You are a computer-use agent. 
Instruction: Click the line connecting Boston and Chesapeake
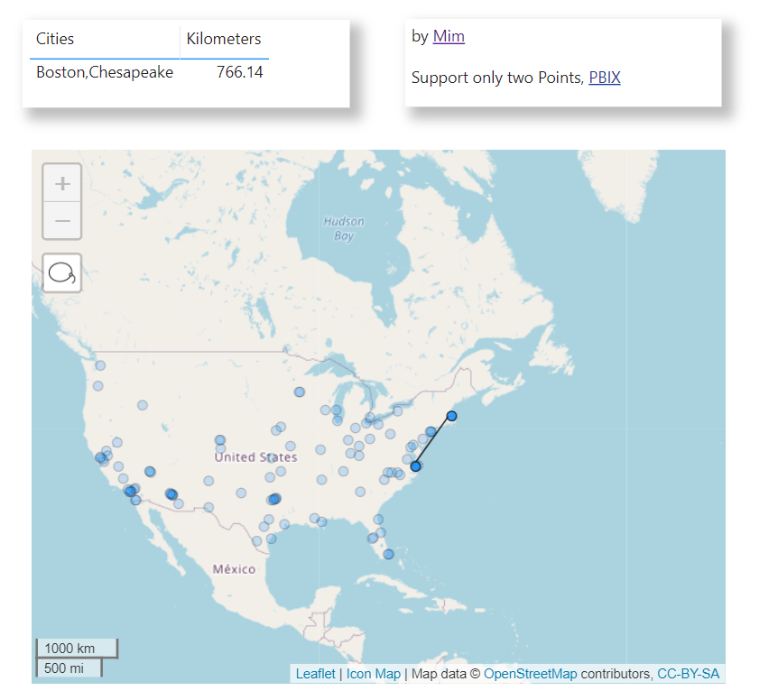[433, 441]
